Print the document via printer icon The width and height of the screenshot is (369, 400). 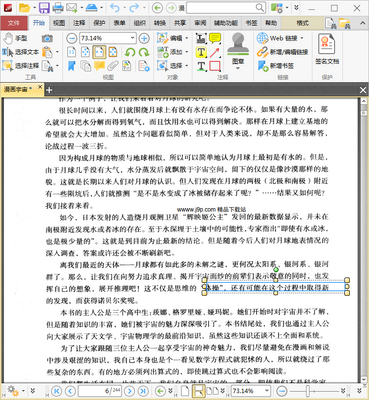coord(58,7)
